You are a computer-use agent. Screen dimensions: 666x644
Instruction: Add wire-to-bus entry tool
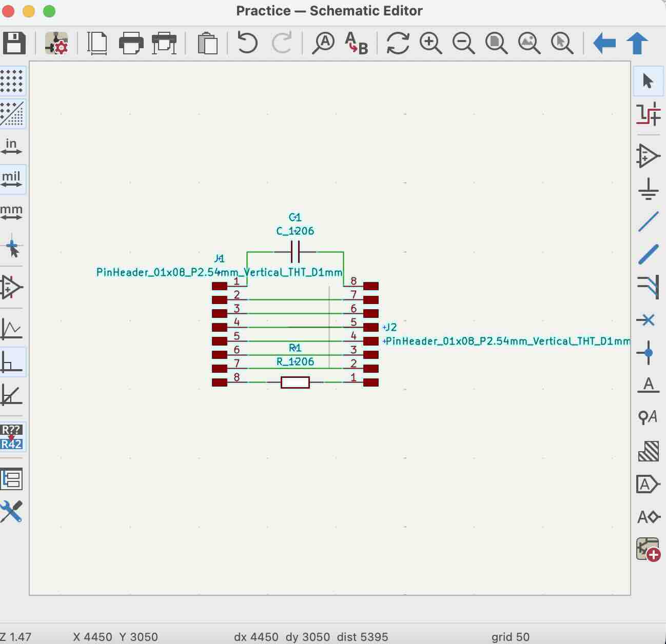click(x=649, y=287)
